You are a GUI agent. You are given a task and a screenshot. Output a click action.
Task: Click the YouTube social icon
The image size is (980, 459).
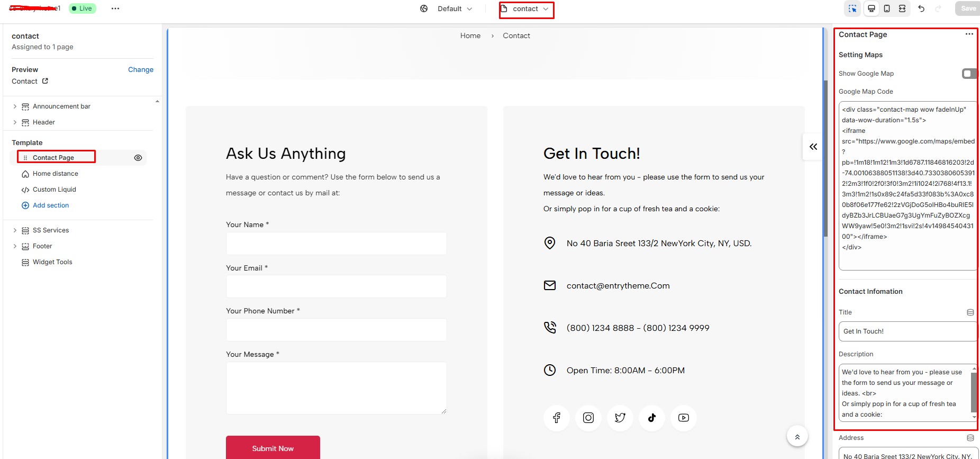(x=683, y=418)
